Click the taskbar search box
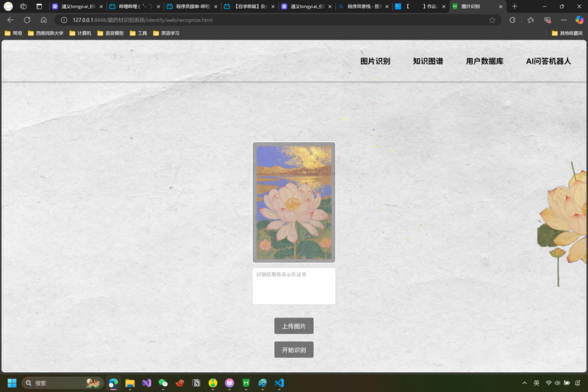The height and width of the screenshot is (392, 588). [x=62, y=383]
